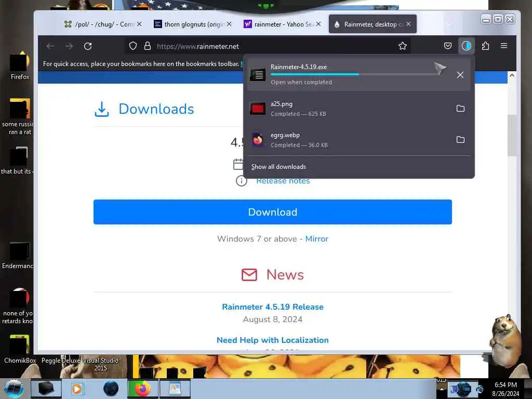This screenshot has width=532, height=399.
Task: Select the ChomikBox desktop icon
Action: tap(20, 350)
